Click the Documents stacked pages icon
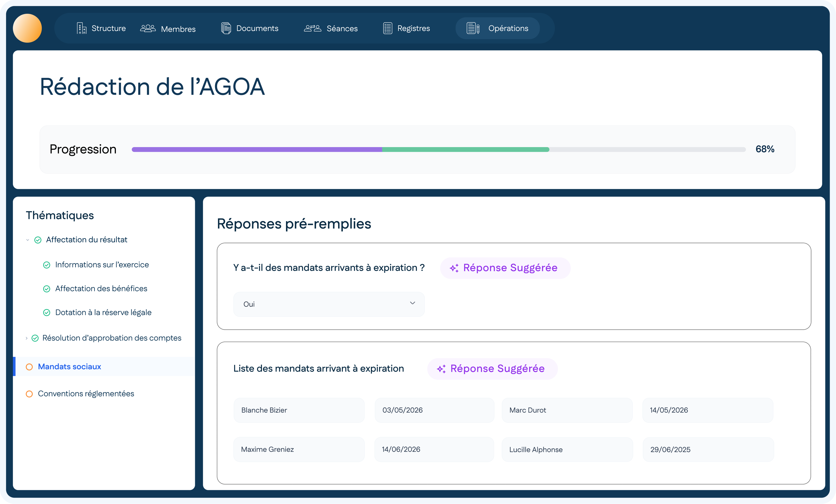The height and width of the screenshot is (504, 836). pos(226,28)
